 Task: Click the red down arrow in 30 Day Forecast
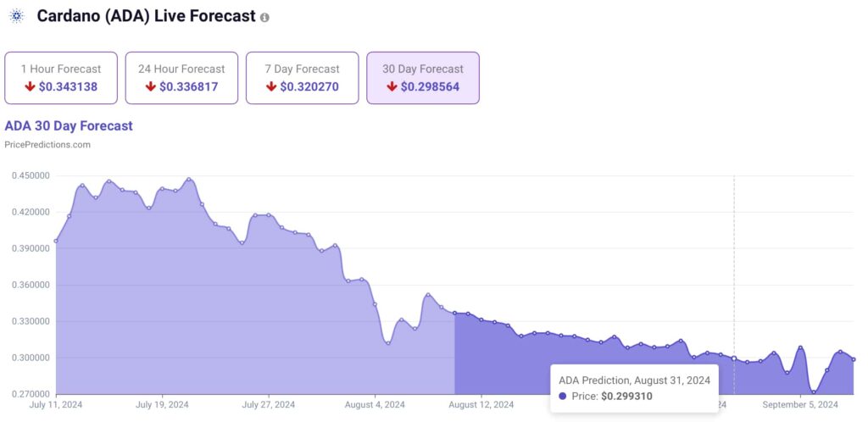pos(392,86)
